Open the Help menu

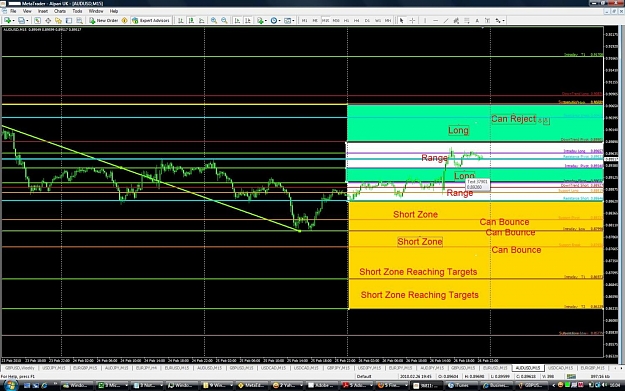114,11
